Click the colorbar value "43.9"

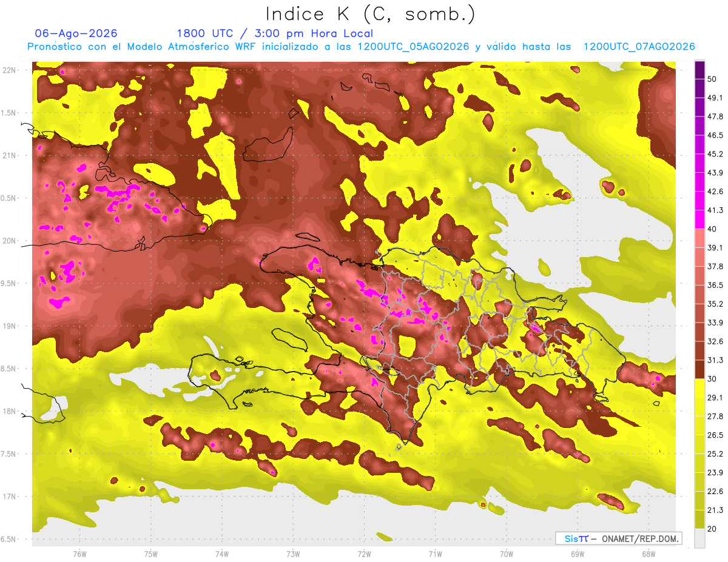click(715, 173)
